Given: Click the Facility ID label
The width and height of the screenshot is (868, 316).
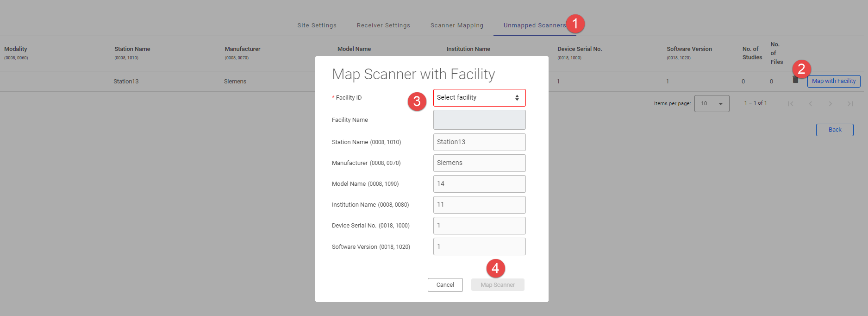Looking at the screenshot, I should tap(349, 98).
